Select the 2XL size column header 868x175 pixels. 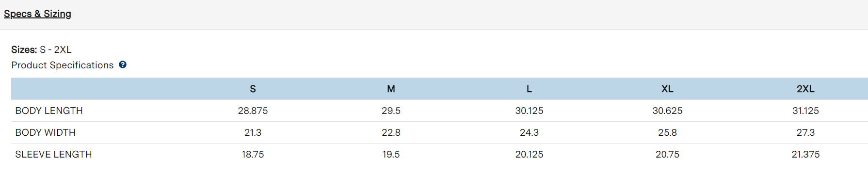tap(805, 89)
